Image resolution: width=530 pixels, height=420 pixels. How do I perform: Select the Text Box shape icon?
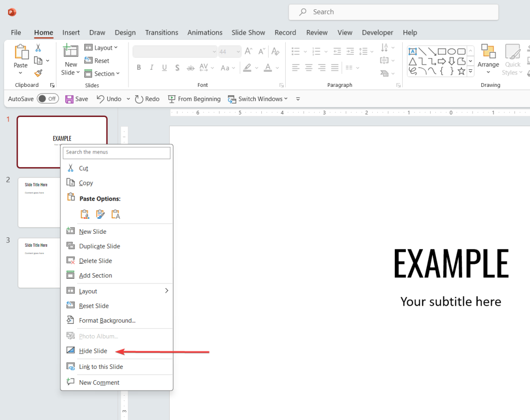413,51
